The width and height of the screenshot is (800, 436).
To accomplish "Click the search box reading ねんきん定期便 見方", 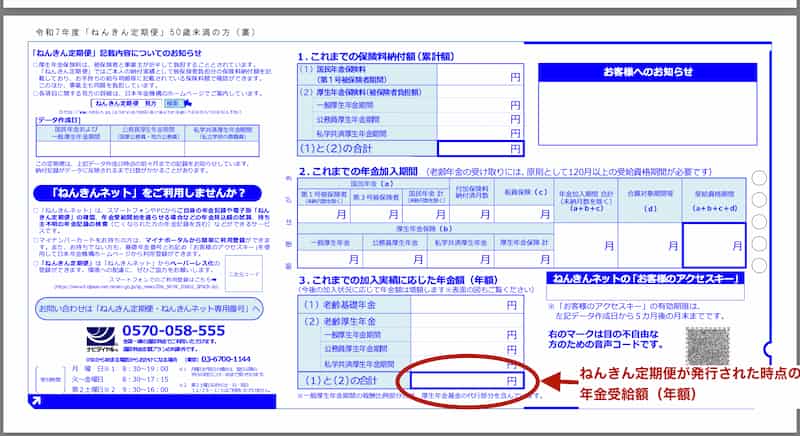I will tap(126, 103).
